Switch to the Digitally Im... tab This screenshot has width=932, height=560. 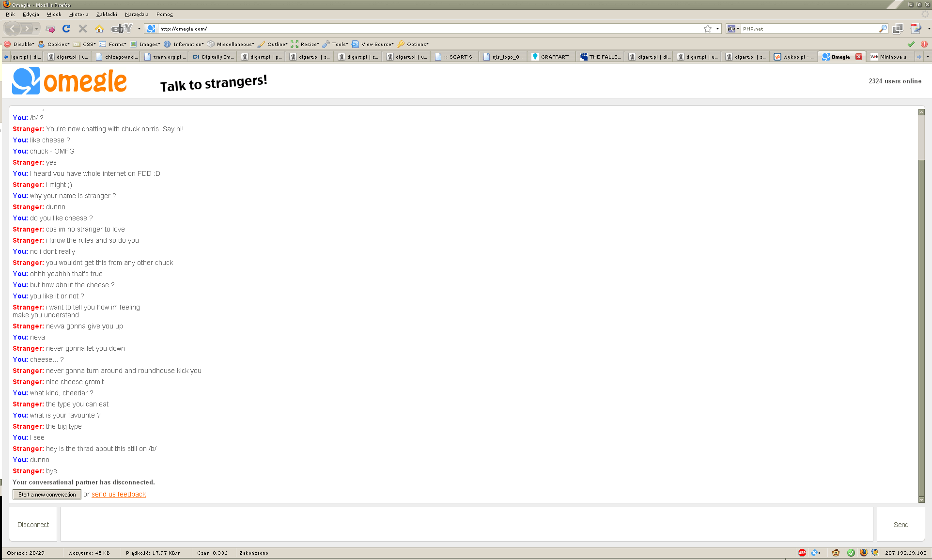pos(212,57)
